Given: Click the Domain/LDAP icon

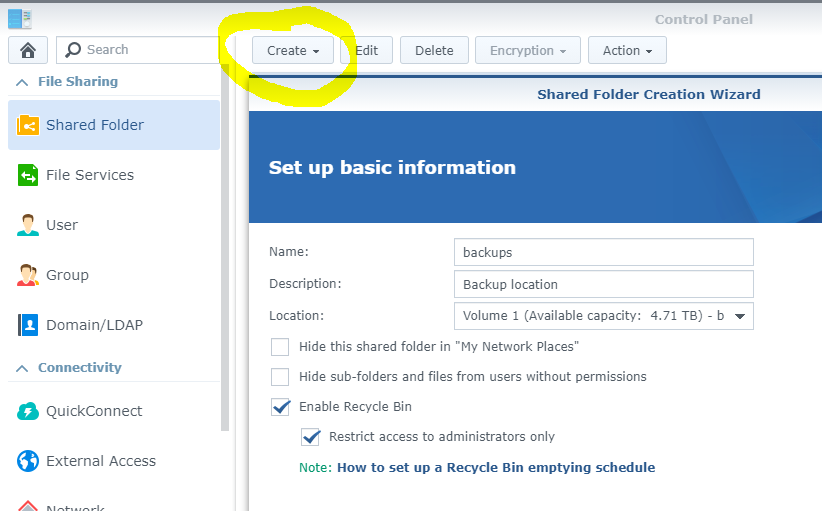Looking at the screenshot, I should [x=28, y=325].
